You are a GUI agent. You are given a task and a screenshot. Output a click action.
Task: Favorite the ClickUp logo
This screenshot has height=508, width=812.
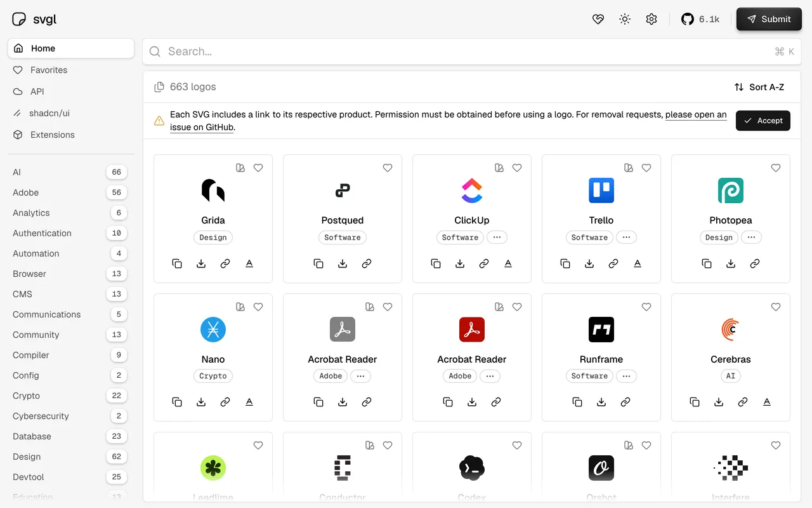pyautogui.click(x=517, y=168)
